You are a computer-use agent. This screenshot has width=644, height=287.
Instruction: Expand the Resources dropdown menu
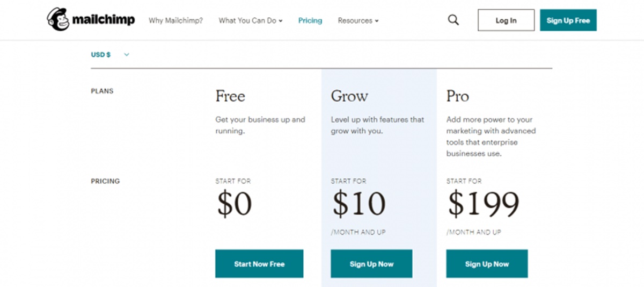click(x=358, y=21)
